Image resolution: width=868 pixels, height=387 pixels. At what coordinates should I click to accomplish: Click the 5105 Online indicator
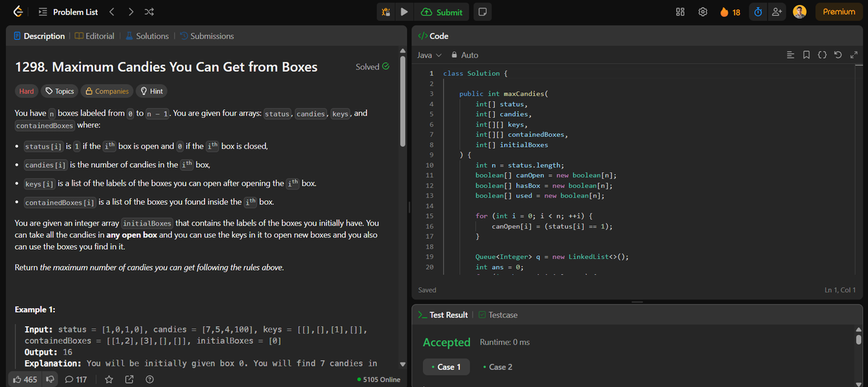pos(379,380)
